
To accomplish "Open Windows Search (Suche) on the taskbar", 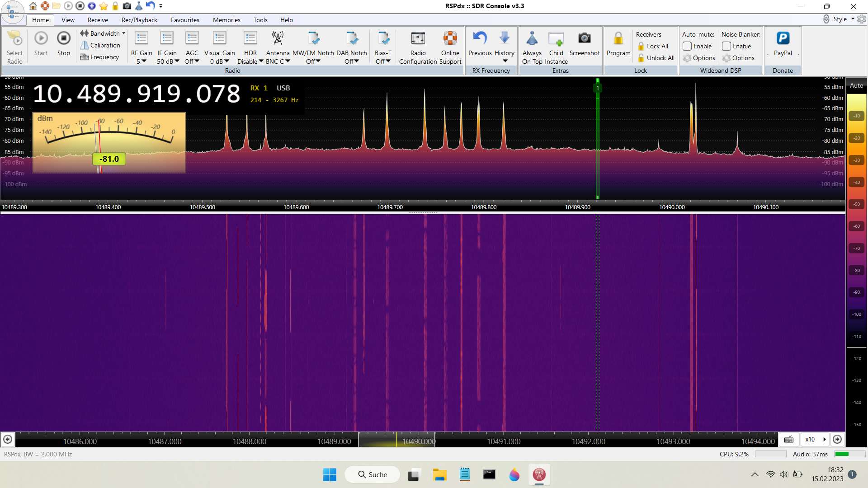I will click(x=373, y=474).
